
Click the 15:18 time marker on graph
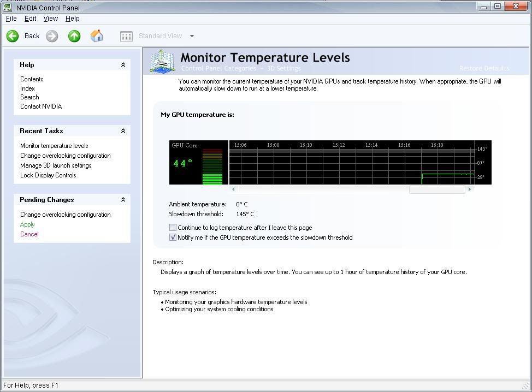pyautogui.click(x=437, y=145)
